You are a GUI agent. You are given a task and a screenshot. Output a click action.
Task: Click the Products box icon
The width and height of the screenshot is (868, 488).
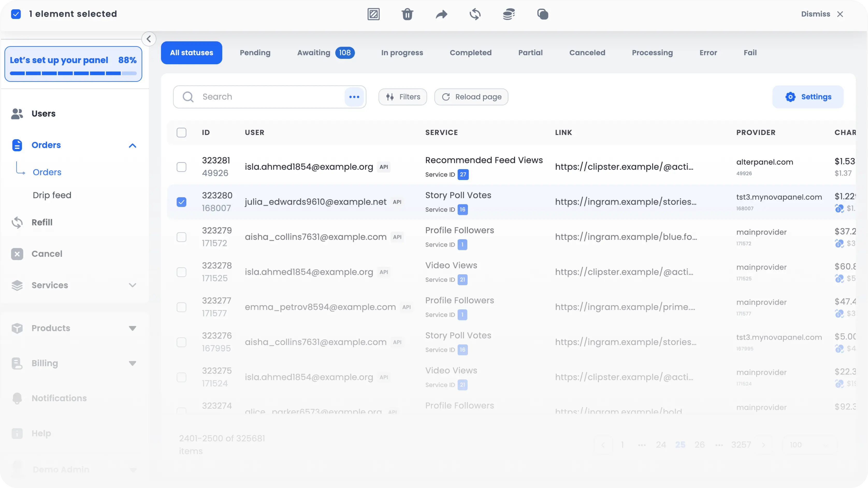pyautogui.click(x=17, y=328)
